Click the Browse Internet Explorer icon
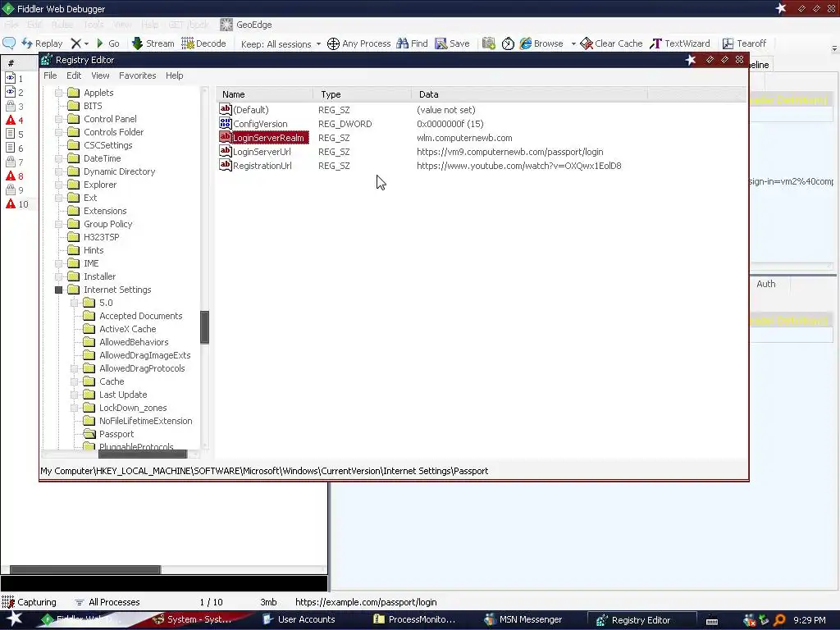This screenshot has height=630, width=840. 526,43
